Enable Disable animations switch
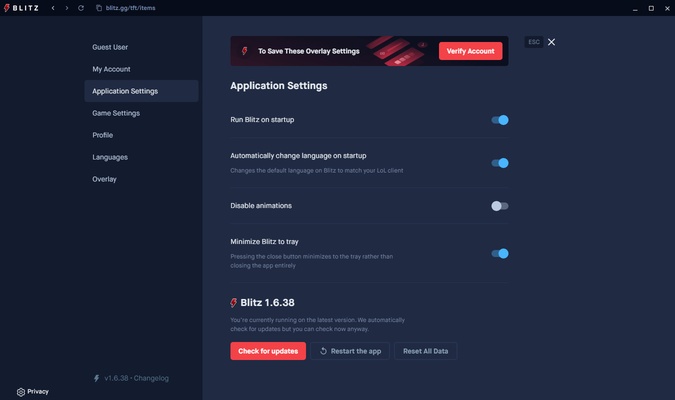Image resolution: width=675 pixels, height=400 pixels. click(499, 206)
